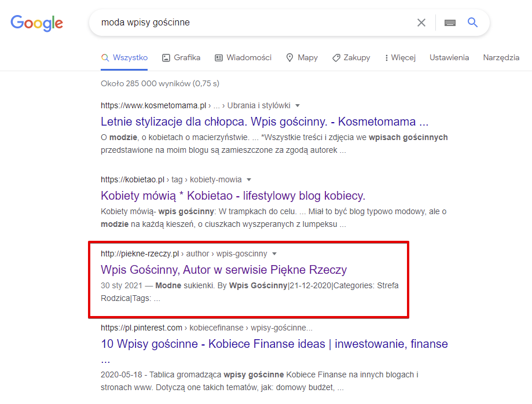This screenshot has height=404, width=532.
Task: Open the Narzędzia search tools
Action: (501, 58)
